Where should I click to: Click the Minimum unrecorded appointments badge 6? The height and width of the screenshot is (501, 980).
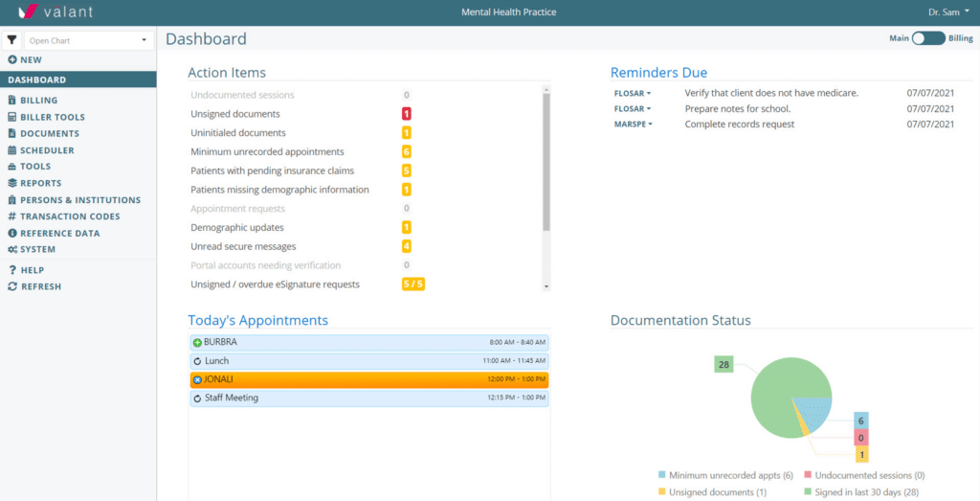coord(406,152)
